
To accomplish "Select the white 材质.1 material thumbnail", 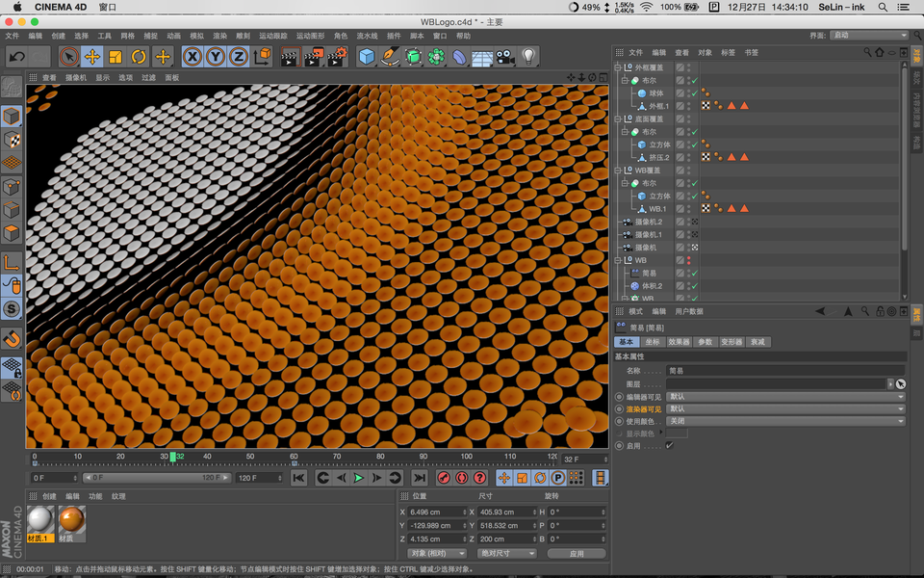I will coord(40,524).
